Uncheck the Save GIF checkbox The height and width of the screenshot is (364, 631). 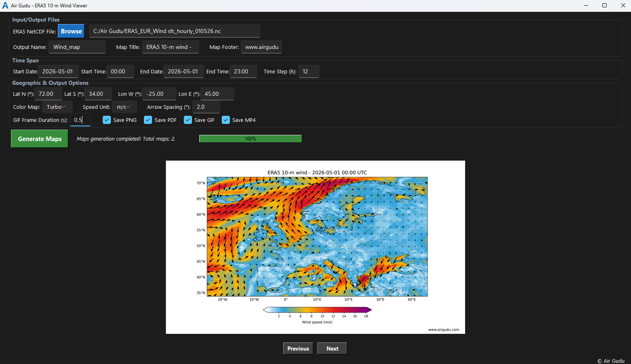(x=188, y=120)
